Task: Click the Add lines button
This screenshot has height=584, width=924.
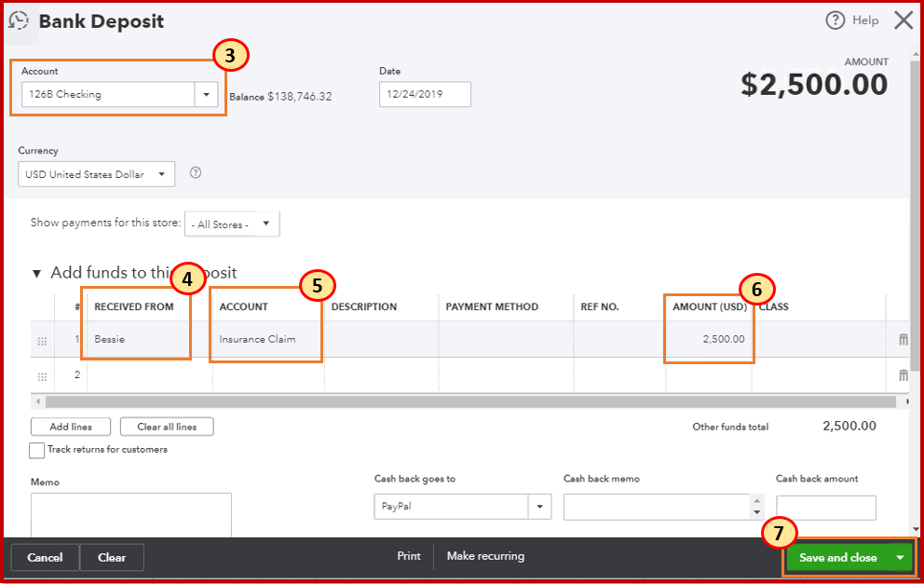Action: coord(71,427)
